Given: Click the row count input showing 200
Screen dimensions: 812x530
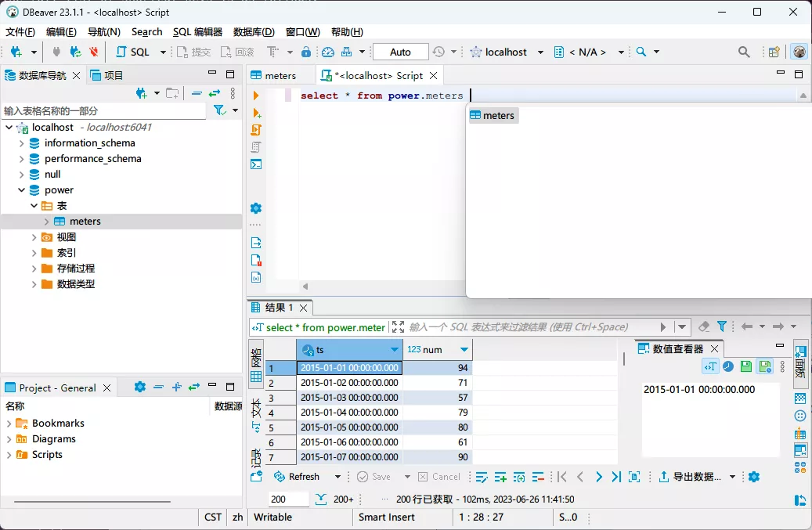Looking at the screenshot, I should [x=287, y=498].
